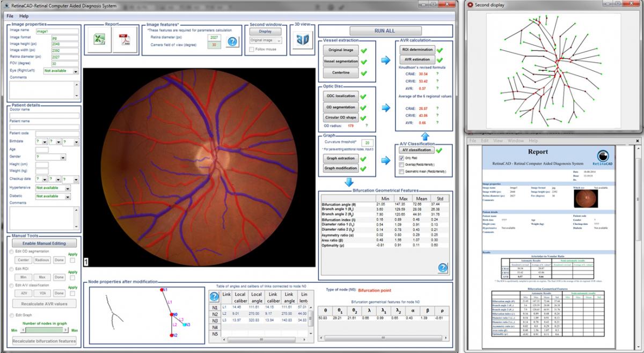Click the RUN ALL button

pyautogui.click(x=385, y=31)
